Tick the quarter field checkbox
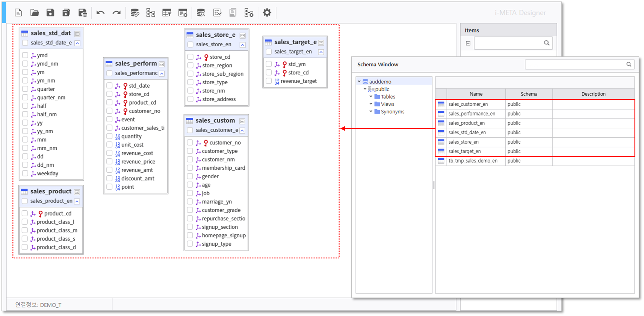The width and height of the screenshot is (644, 316). pyautogui.click(x=25, y=89)
